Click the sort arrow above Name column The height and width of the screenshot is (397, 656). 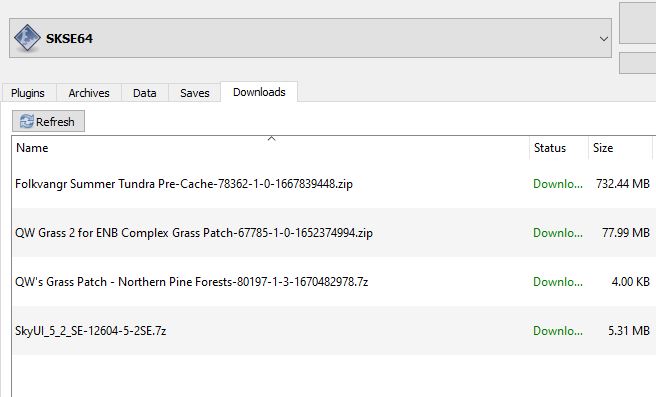[272, 138]
